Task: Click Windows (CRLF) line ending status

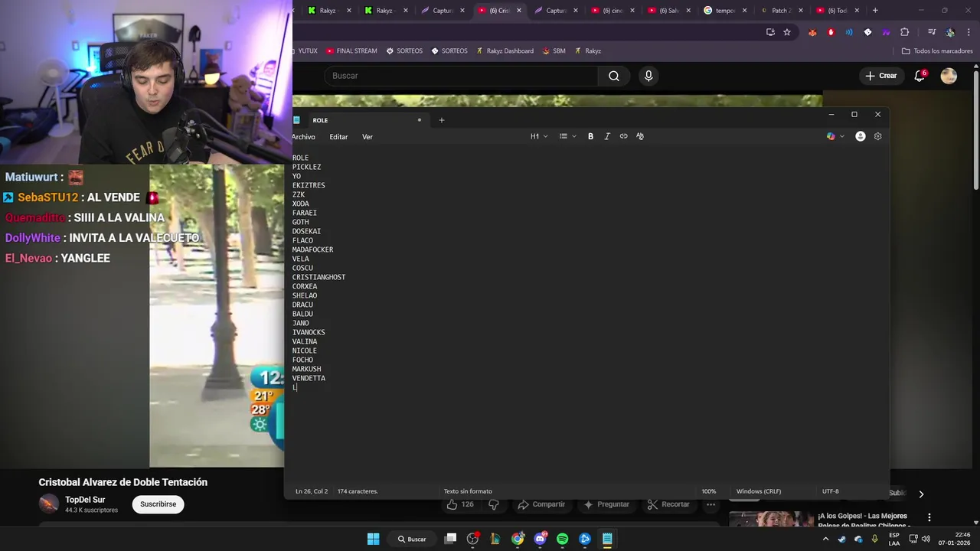Action: tap(759, 491)
